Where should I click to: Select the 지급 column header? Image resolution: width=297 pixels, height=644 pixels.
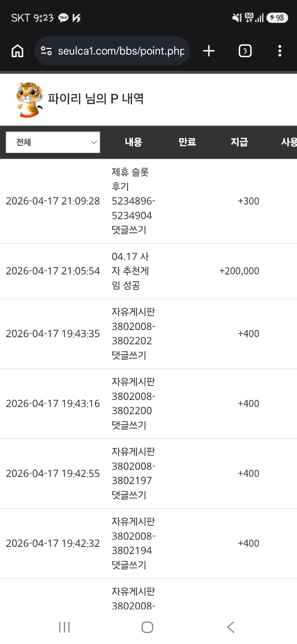click(239, 142)
